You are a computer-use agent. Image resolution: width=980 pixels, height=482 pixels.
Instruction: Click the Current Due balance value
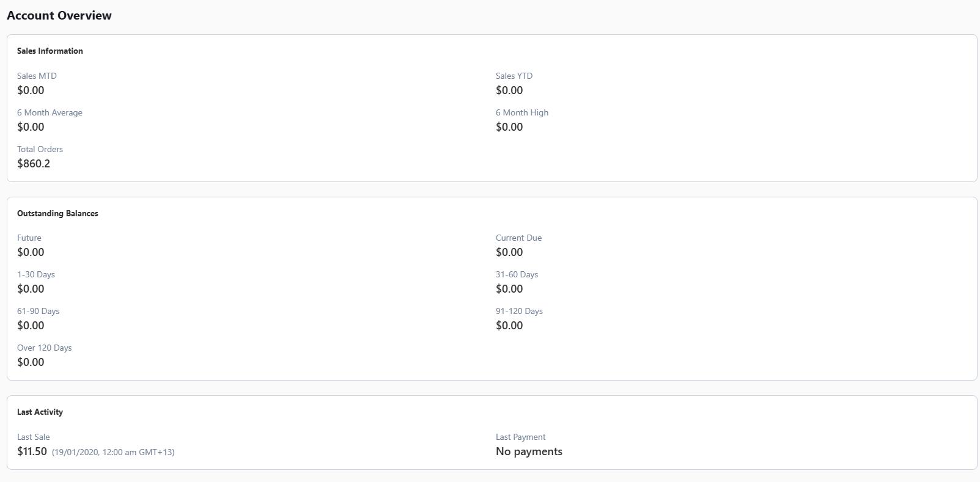(x=509, y=252)
